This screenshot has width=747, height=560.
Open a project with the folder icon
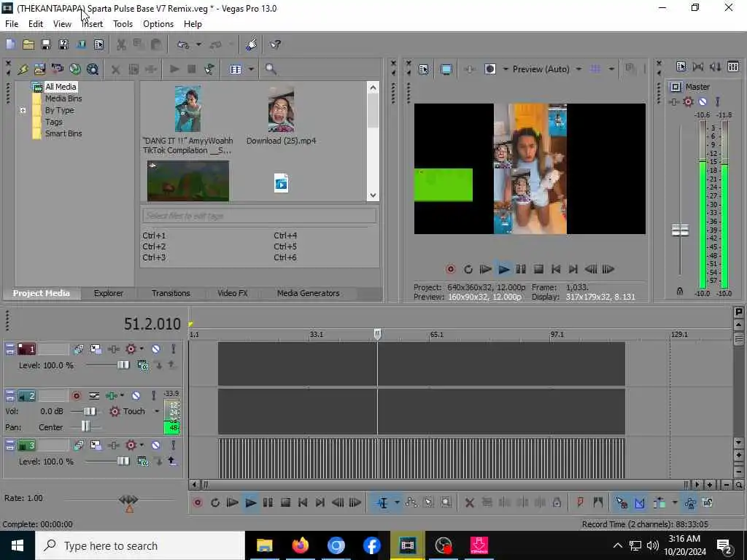pos(28,44)
